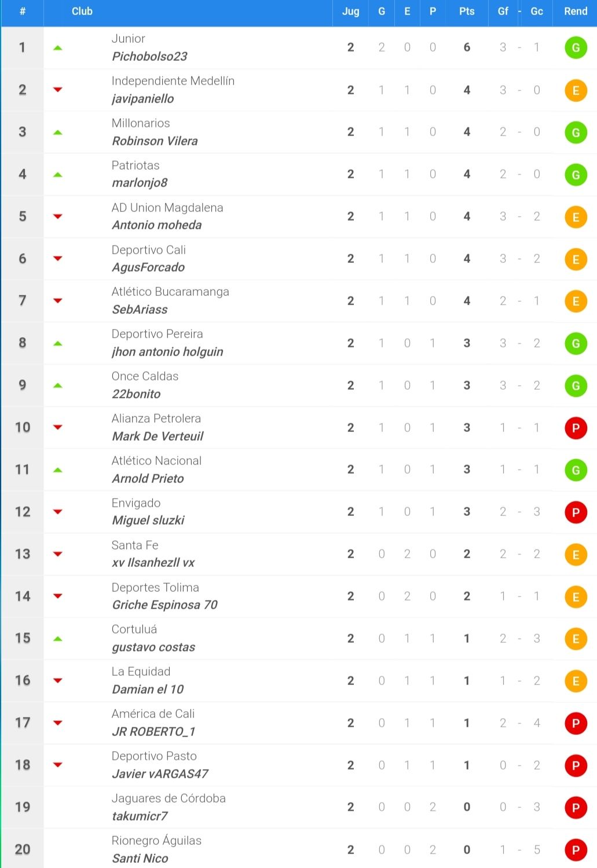Screen dimensions: 597x868
Task: Sort table by Pts column header
Action: click(467, 12)
